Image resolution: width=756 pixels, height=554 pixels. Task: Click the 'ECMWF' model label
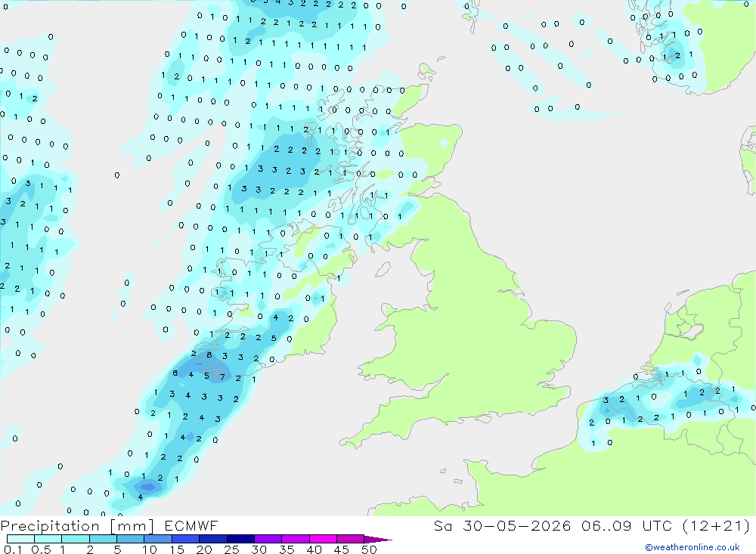[x=191, y=526]
